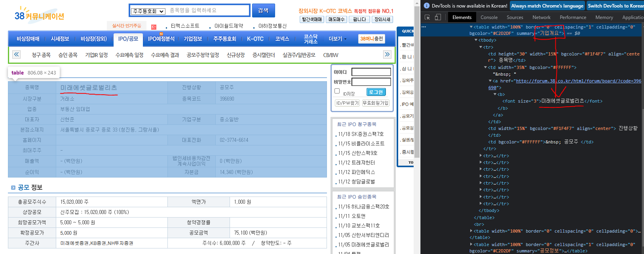
Task: Open the 기업정보 menu item
Action: (x=193, y=39)
